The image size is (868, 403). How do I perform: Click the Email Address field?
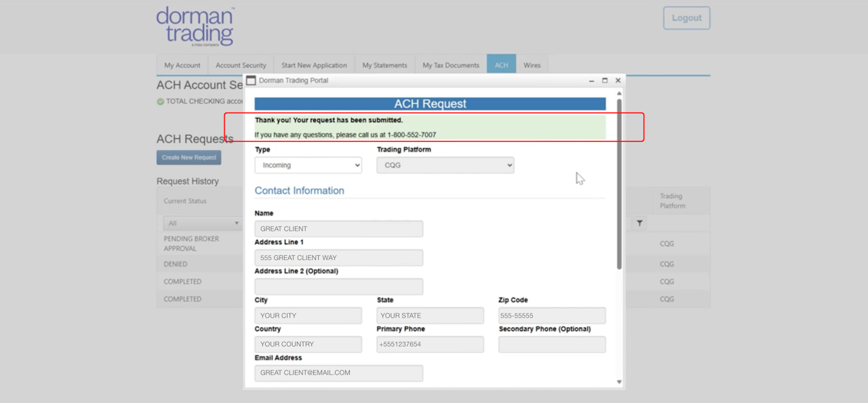[x=339, y=372]
